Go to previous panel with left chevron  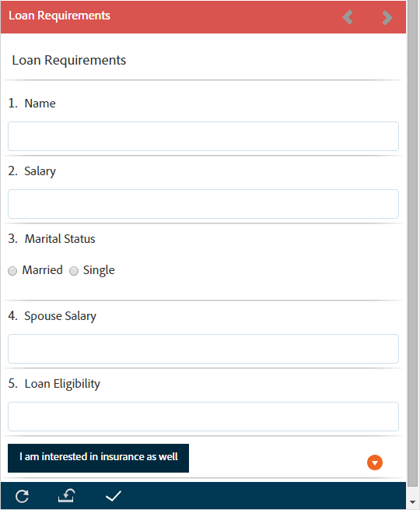348,17
